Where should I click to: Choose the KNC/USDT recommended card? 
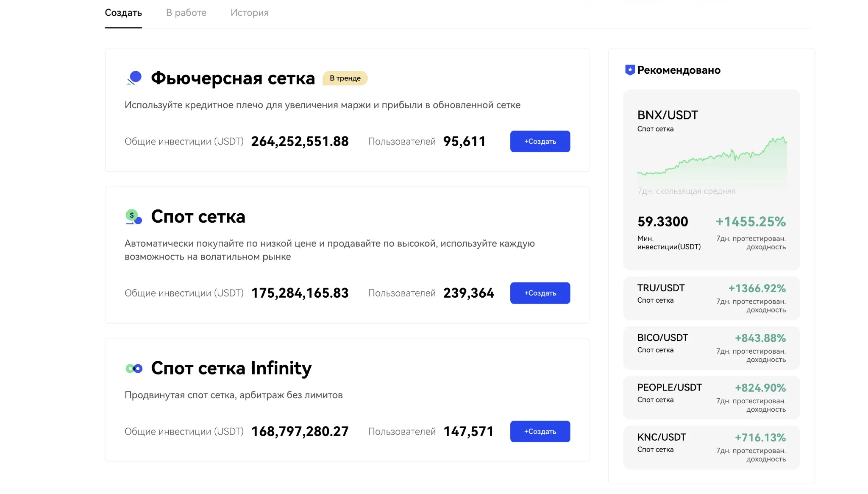tap(712, 447)
